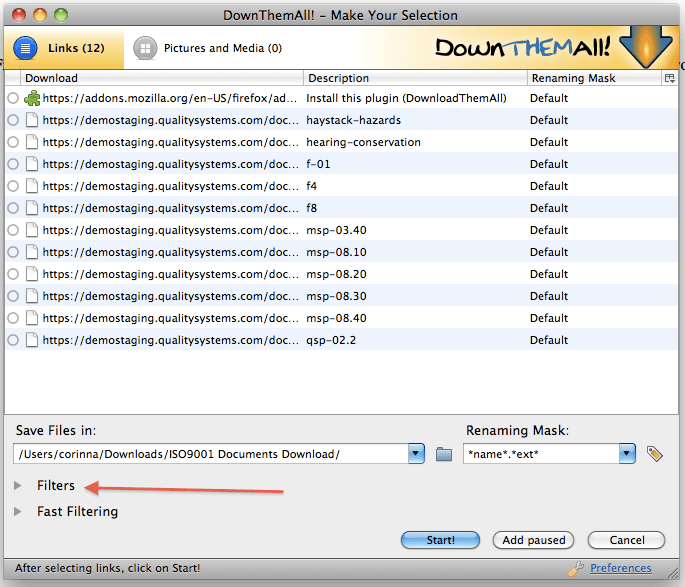Image resolution: width=685 pixels, height=587 pixels.
Task: Click 'Install this plugin (DownloadThemAll)' description
Action: (x=406, y=98)
